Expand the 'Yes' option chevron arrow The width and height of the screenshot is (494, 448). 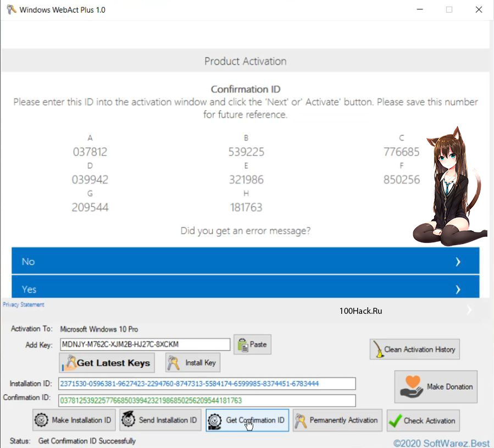[457, 289]
